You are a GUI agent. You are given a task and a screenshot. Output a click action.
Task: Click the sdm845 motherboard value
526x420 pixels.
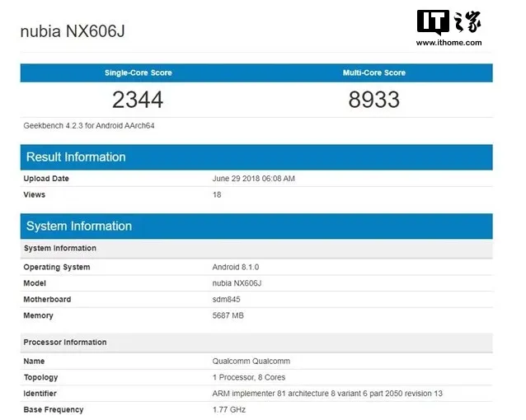(227, 300)
